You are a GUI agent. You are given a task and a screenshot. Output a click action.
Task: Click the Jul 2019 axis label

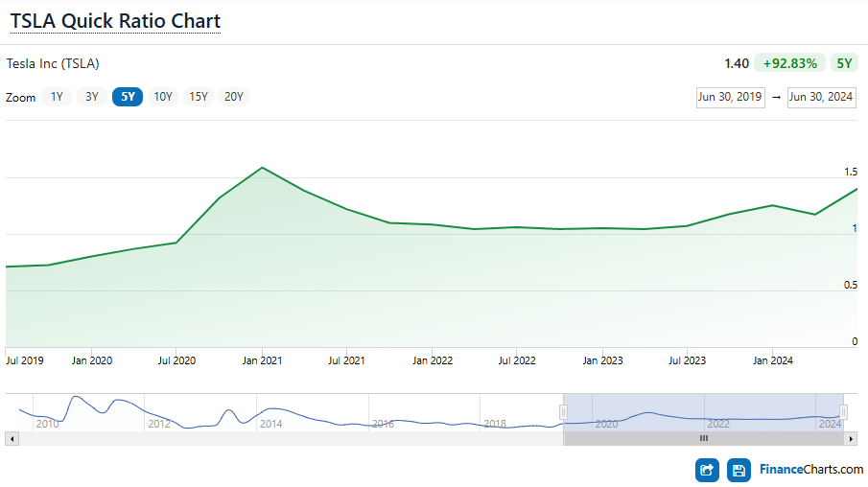[24, 360]
